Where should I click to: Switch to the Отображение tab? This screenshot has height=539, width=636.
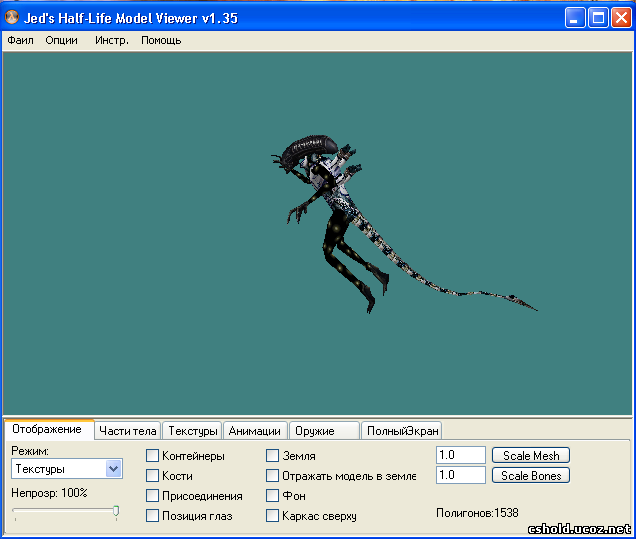(x=47, y=429)
